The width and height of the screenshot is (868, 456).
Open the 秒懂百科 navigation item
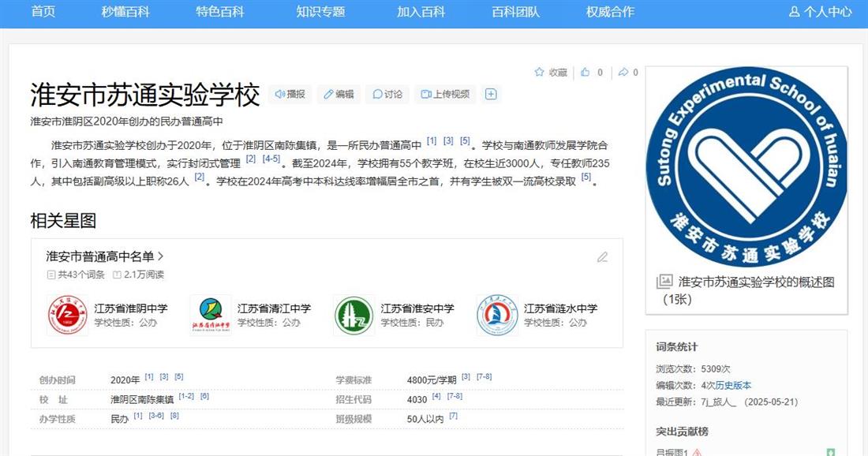(x=125, y=12)
